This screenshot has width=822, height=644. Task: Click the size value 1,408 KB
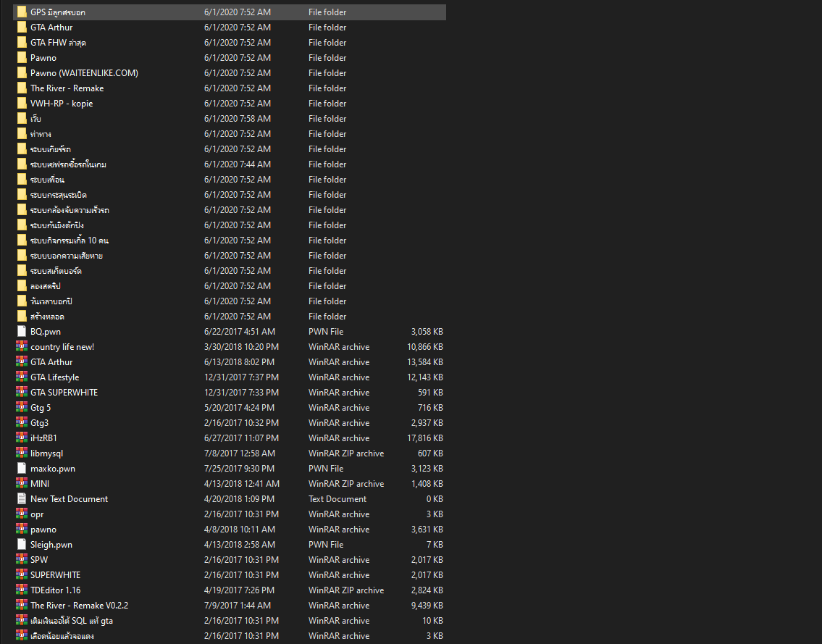pos(427,483)
